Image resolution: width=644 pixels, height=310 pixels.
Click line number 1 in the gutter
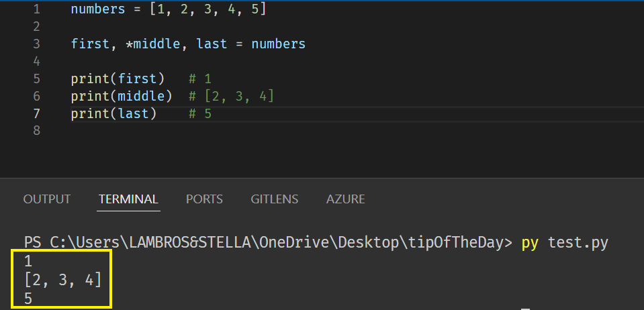pyautogui.click(x=36, y=9)
